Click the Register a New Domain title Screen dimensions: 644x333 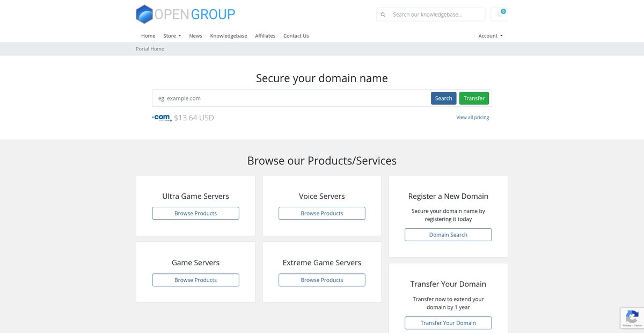(448, 196)
